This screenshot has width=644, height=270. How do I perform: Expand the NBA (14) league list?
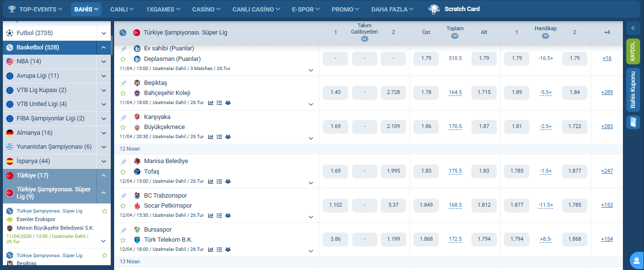pos(104,61)
